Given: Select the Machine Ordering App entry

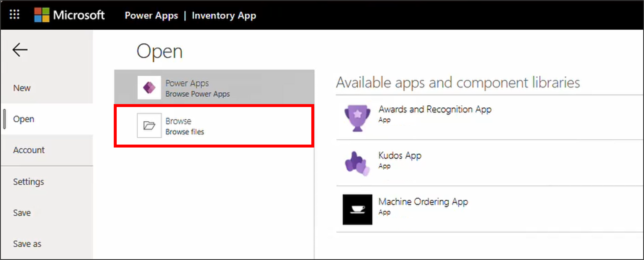Looking at the screenshot, I should (x=423, y=202).
